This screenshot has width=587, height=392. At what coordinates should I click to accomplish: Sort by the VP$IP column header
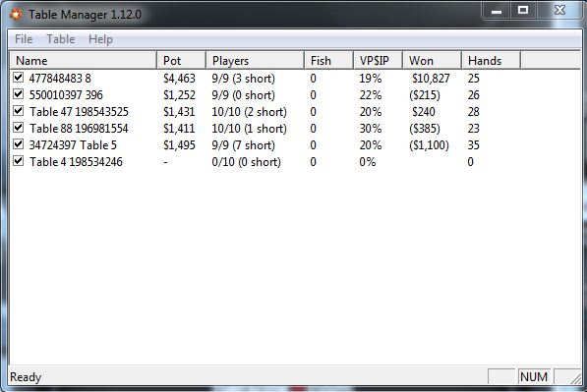pyautogui.click(x=379, y=61)
